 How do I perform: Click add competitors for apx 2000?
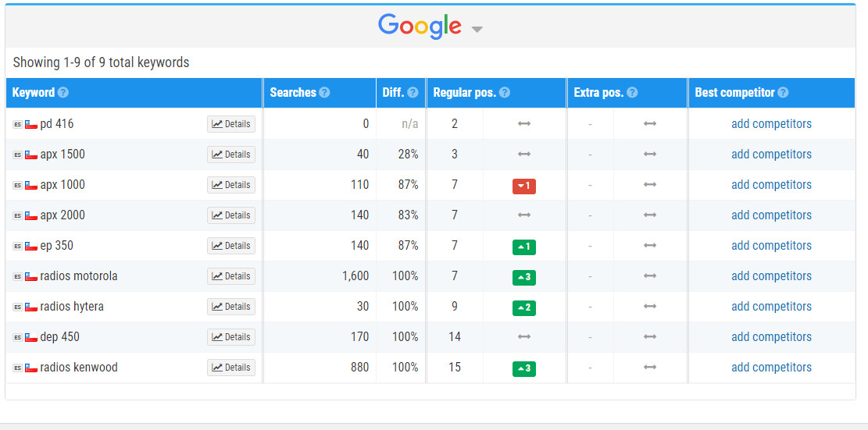pyautogui.click(x=771, y=215)
